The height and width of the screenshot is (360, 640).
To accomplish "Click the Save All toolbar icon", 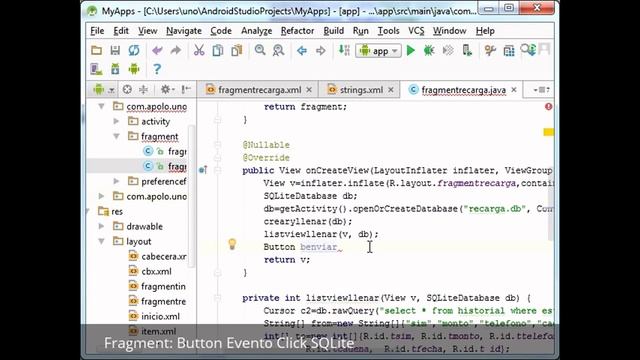I will click(x=115, y=51).
